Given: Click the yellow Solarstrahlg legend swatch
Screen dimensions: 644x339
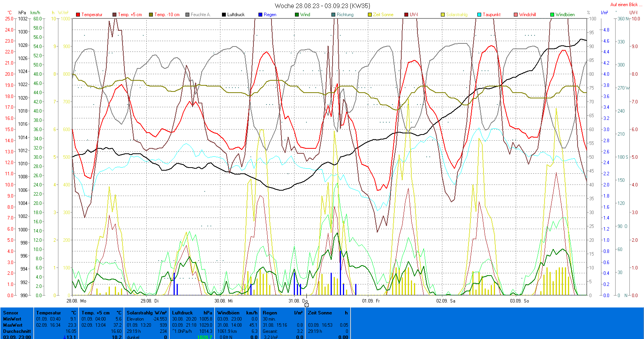Looking at the screenshot, I should click(x=443, y=15).
